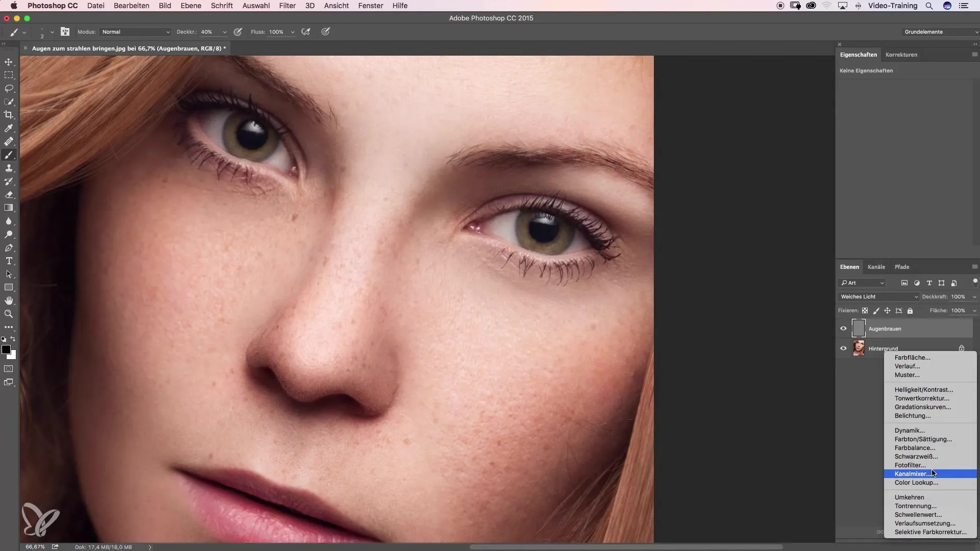Enable airbrush style build-up
Image resolution: width=980 pixels, height=551 pixels.
pos(306,32)
